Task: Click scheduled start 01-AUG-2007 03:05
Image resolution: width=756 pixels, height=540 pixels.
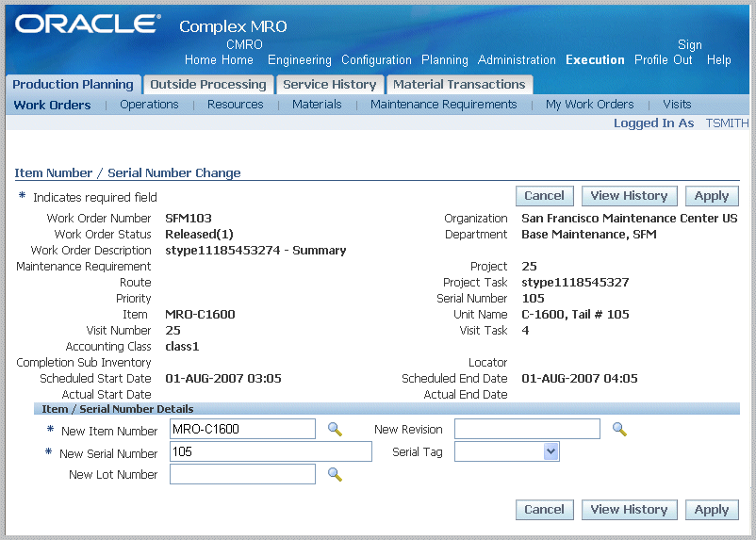Action: coord(223,379)
